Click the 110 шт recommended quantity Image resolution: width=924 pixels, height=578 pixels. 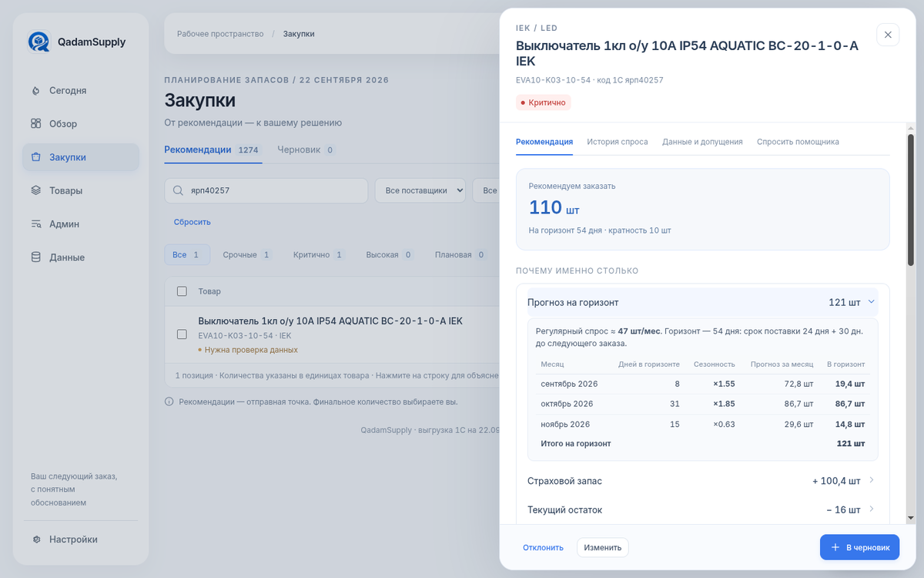[x=554, y=207]
